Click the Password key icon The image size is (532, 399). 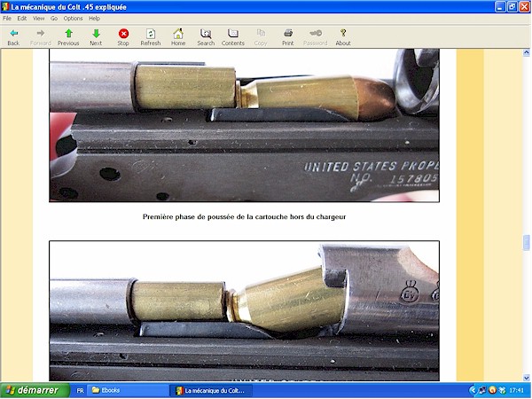pyautogui.click(x=315, y=36)
